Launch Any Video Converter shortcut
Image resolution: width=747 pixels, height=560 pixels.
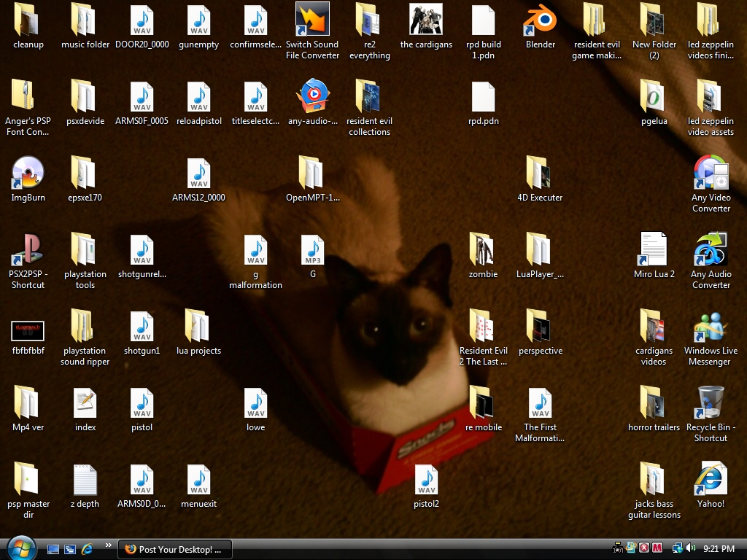(x=711, y=174)
